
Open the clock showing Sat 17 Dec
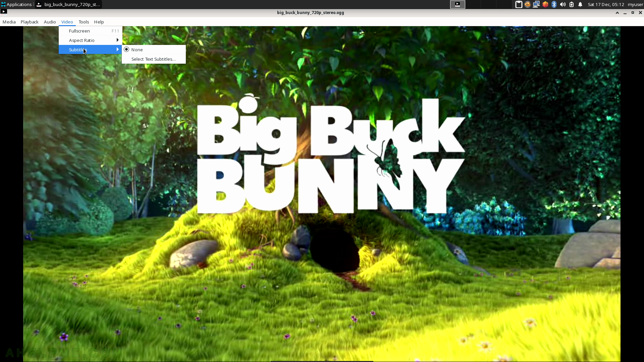point(606,4)
